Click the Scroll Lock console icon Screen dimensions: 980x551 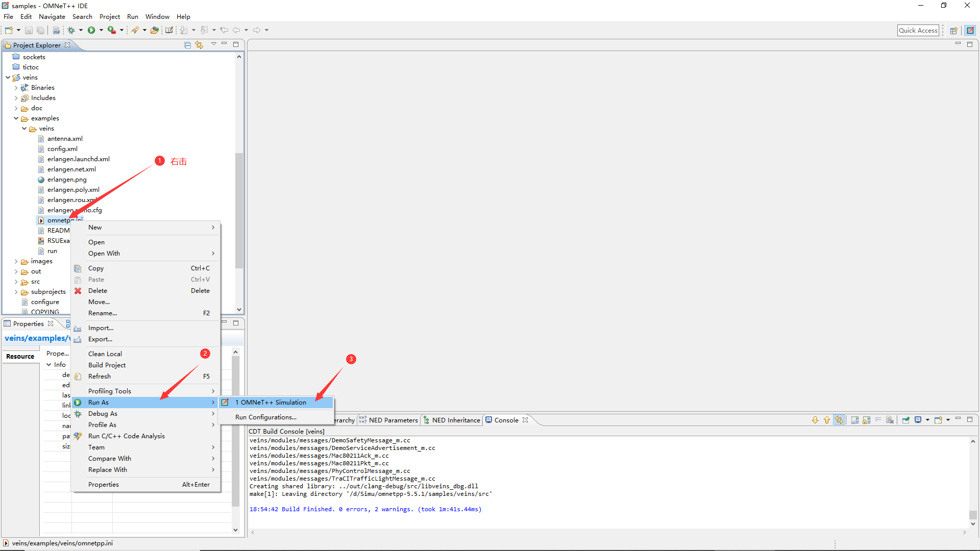[x=867, y=420]
